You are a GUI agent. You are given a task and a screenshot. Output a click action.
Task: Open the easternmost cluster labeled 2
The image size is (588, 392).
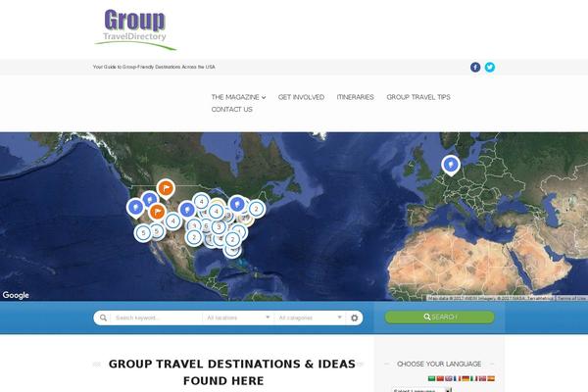[257, 210]
